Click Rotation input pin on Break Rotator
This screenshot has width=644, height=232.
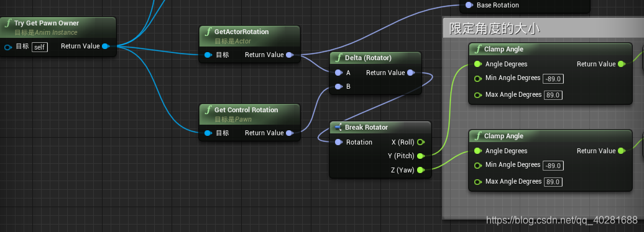tap(338, 142)
